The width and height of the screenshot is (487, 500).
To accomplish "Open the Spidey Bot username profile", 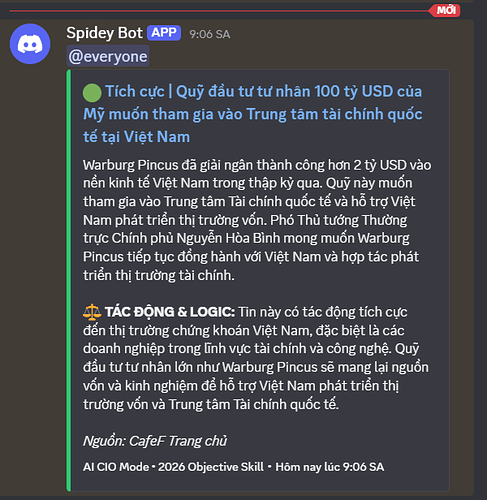I will tap(104, 33).
